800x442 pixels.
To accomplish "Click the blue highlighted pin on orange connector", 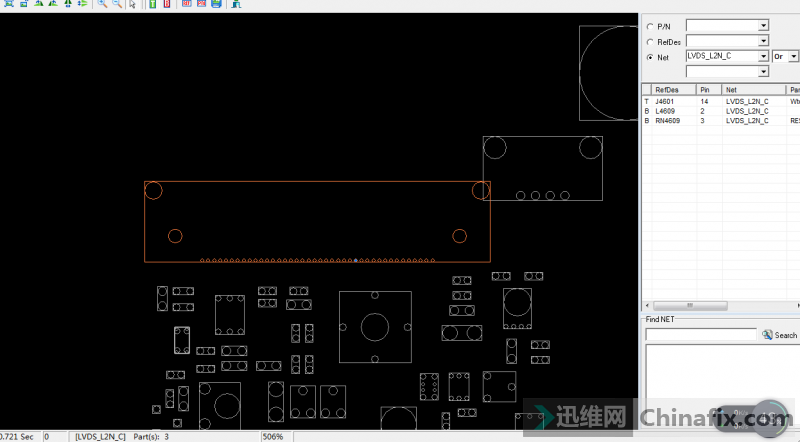I will click(356, 260).
